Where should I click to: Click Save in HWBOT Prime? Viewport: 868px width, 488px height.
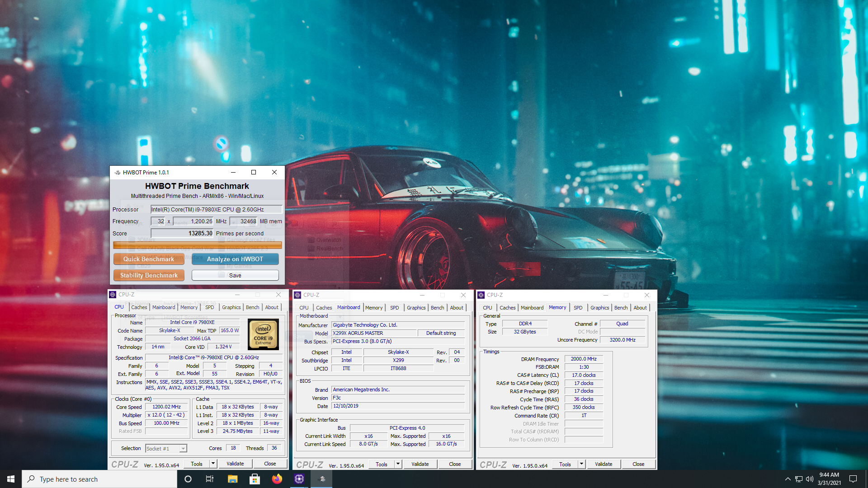click(x=235, y=275)
